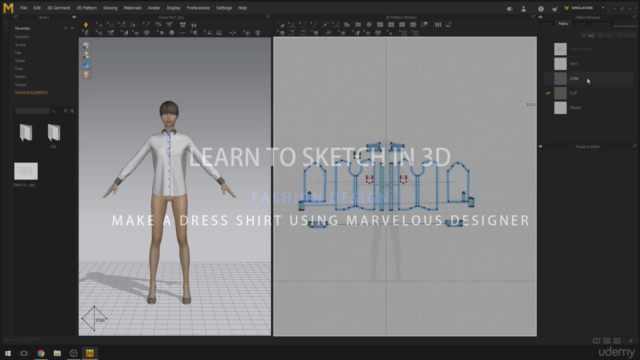Collapse the Library panel arrow
Image resolution: width=640 pixels, height=360 pixels.
pyautogui.click(x=74, y=17)
